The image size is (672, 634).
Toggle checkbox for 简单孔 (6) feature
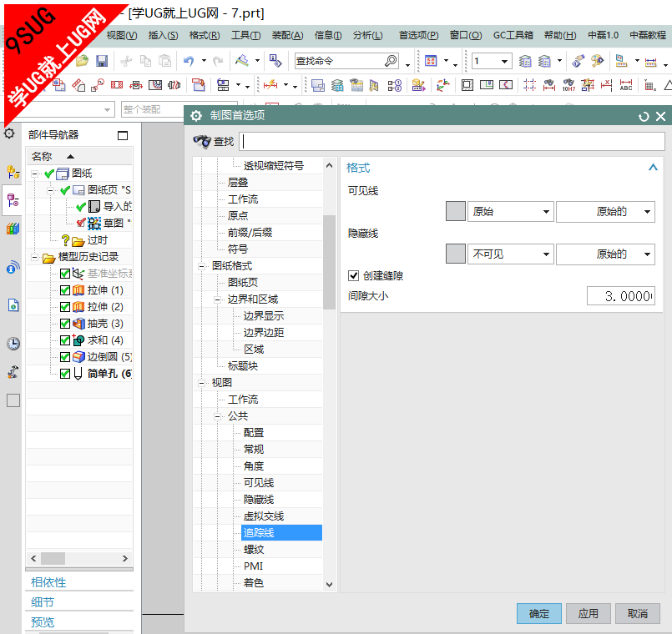pyautogui.click(x=65, y=374)
